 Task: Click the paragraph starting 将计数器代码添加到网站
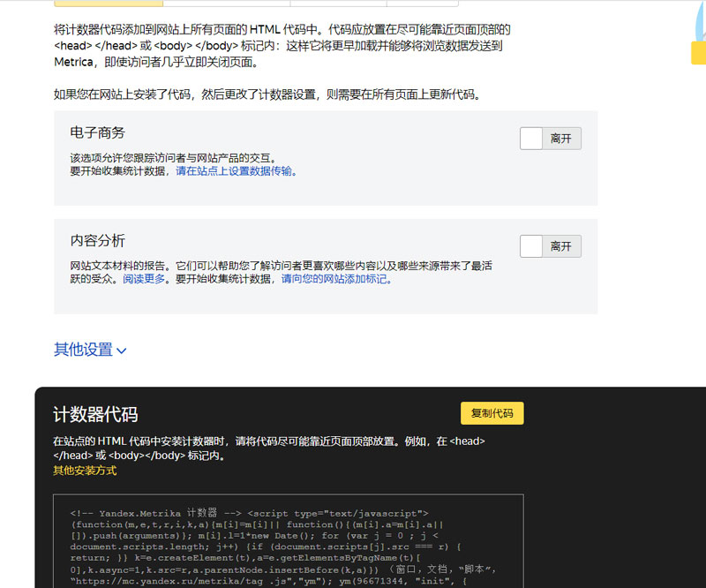coord(282,46)
